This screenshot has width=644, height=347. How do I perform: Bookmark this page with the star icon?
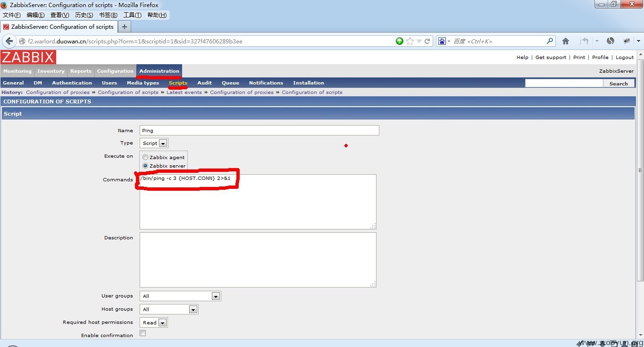410,41
